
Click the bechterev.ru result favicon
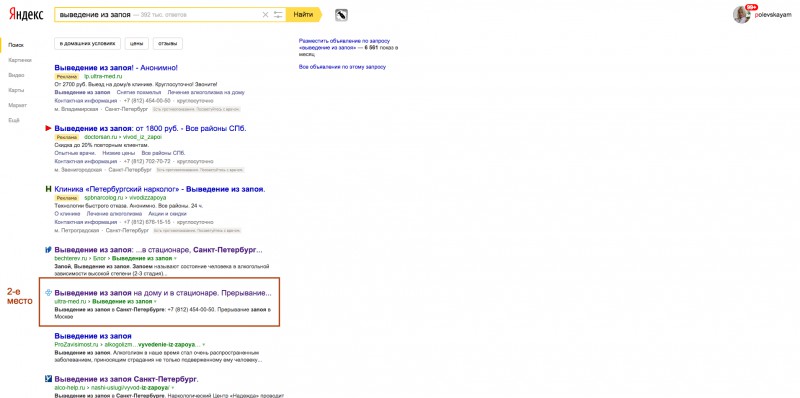click(x=49, y=250)
